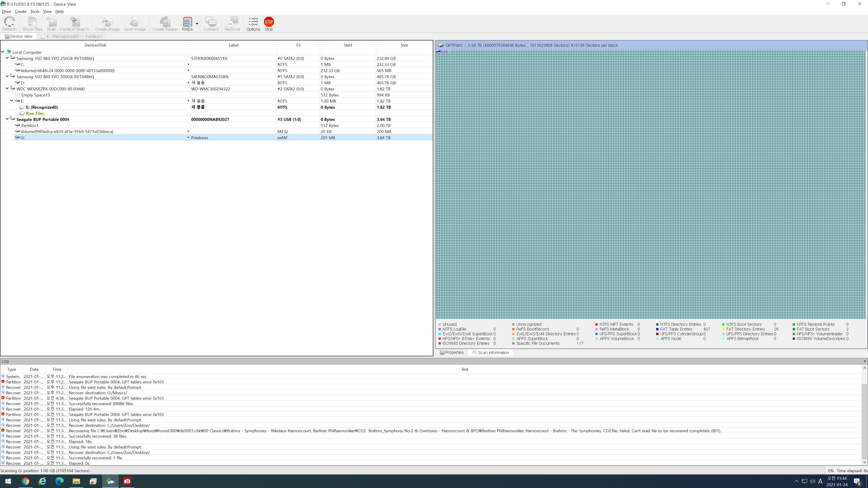This screenshot has height=488, width=868.
Task: Click the Create Image icon
Action: point(107,24)
